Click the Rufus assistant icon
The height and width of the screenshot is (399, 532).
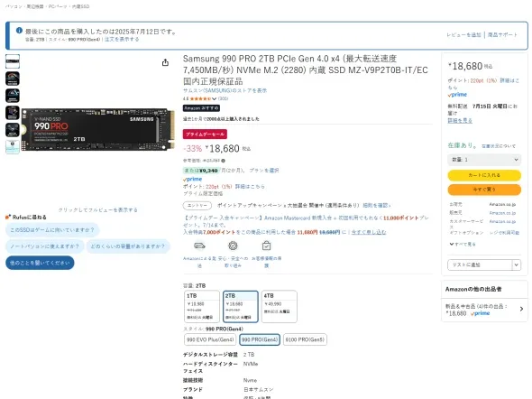(8, 217)
